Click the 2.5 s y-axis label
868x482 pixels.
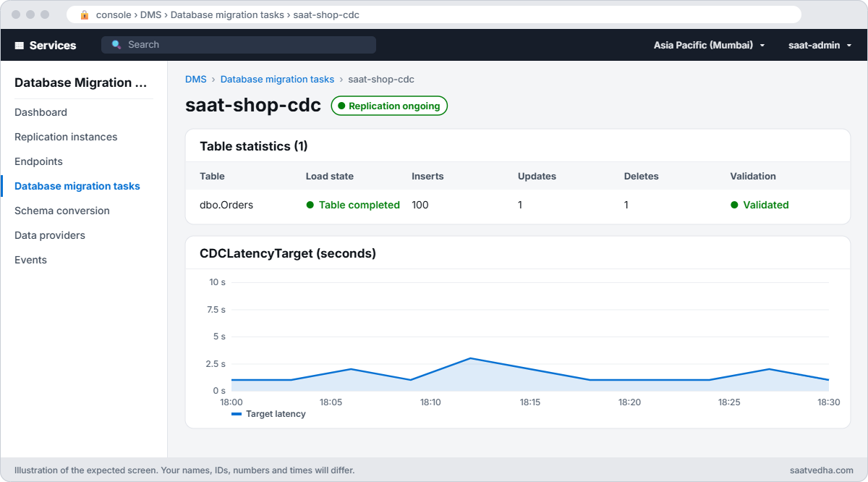pos(216,364)
